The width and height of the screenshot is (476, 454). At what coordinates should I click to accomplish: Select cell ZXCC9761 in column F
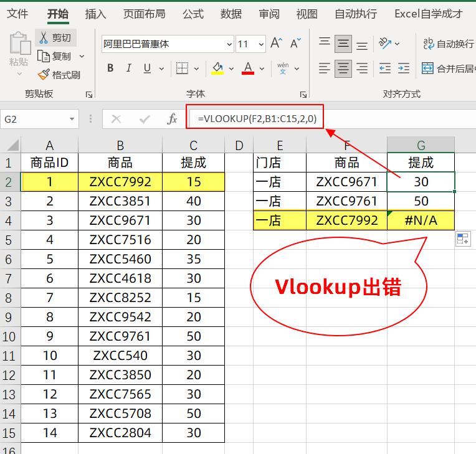coord(346,201)
